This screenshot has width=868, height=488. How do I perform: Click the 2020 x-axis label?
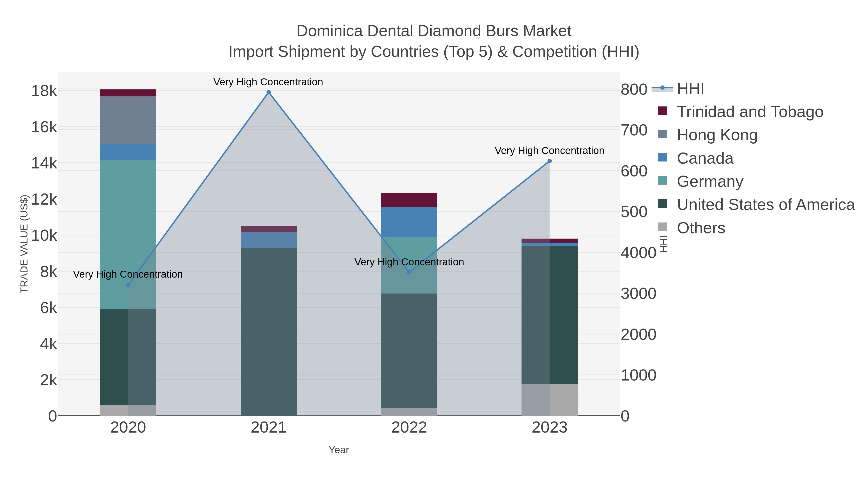coord(128,428)
